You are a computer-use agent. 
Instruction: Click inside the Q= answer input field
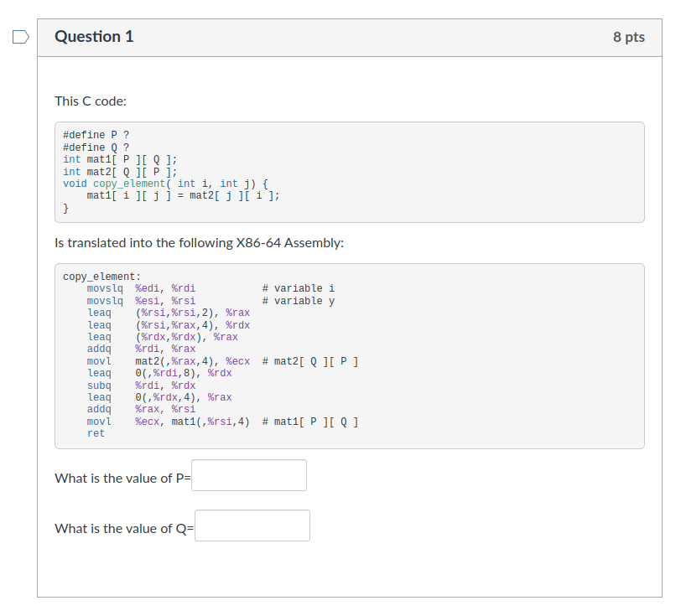pyautogui.click(x=252, y=525)
